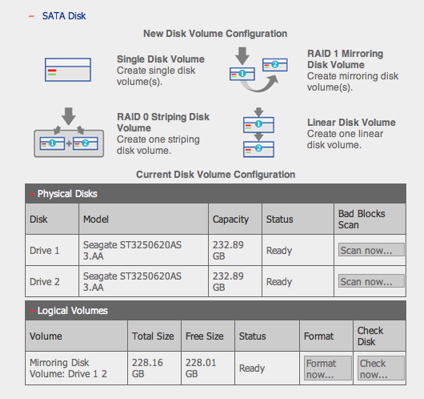This screenshot has width=424, height=399.
Task: Click 'Create single disk volume(s).' description
Action: click(156, 76)
